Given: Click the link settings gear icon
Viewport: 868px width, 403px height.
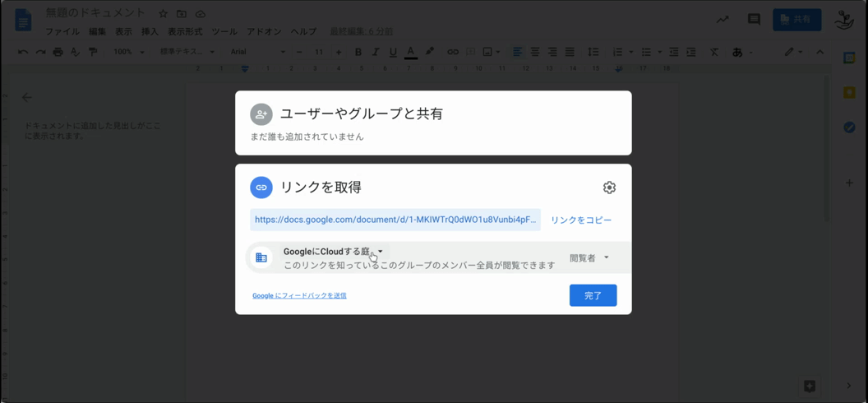Looking at the screenshot, I should click(x=609, y=188).
